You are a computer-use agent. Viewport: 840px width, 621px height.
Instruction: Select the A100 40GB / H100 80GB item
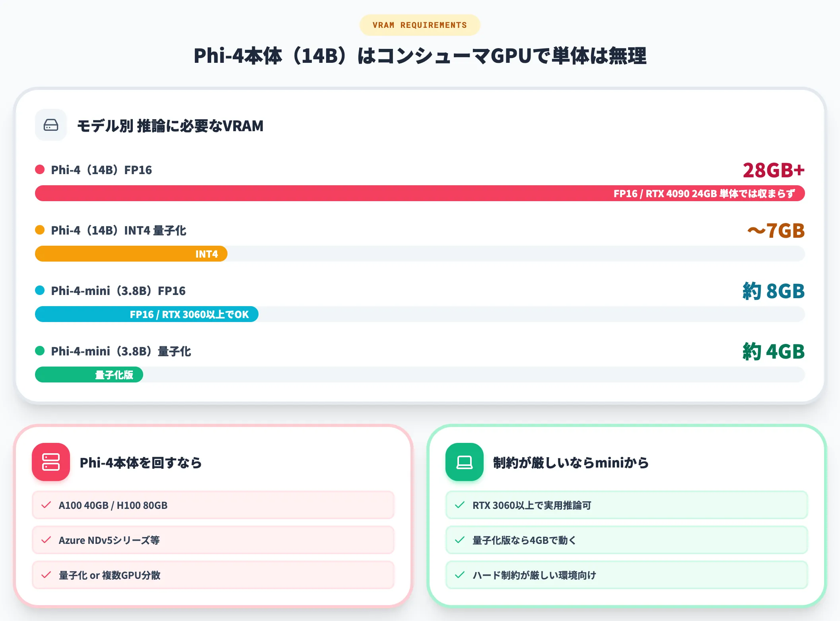point(213,505)
